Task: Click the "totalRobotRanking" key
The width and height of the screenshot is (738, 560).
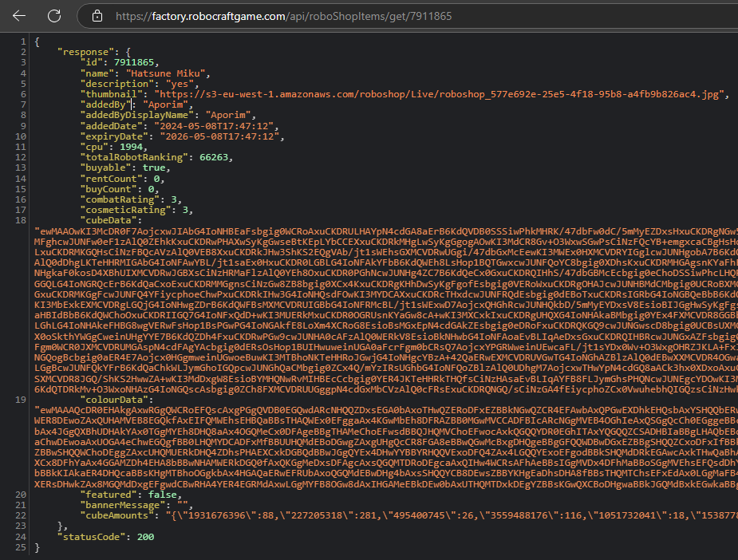Action: coord(134,157)
